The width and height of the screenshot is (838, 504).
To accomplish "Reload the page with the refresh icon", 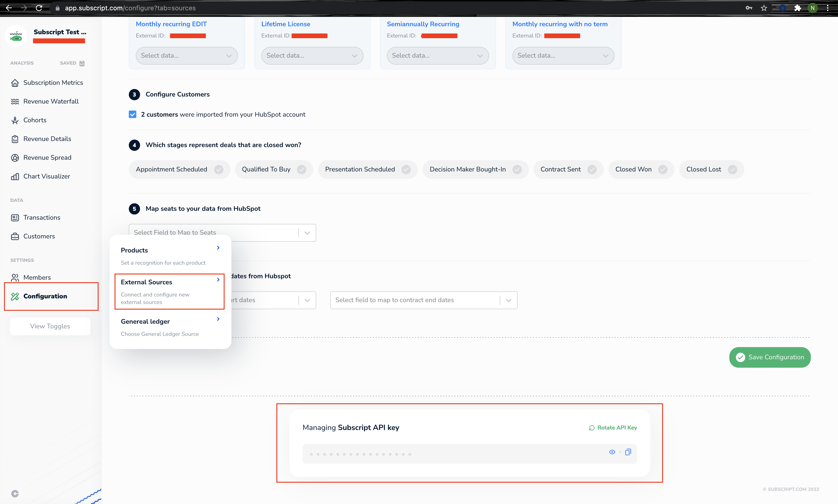I will (x=39, y=8).
